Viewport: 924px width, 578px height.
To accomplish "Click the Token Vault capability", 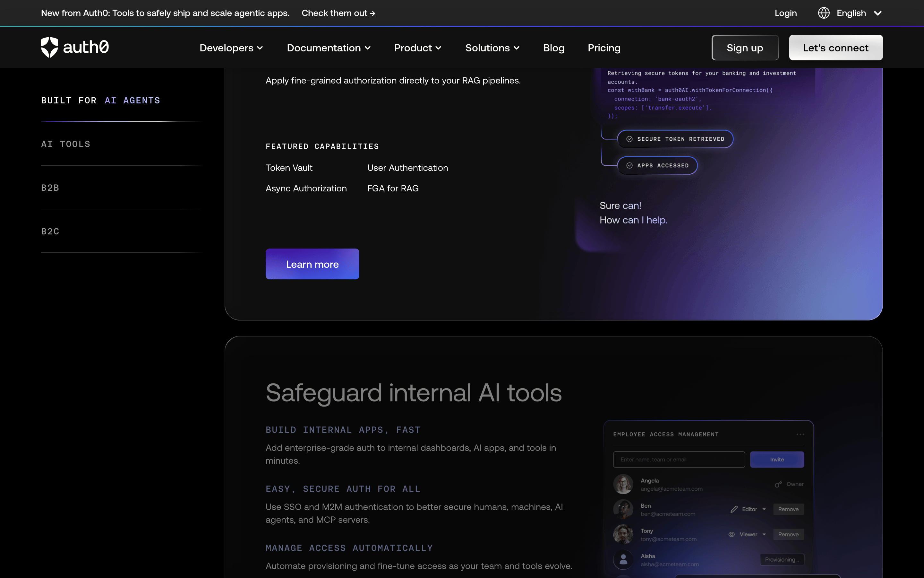I will 289,168.
